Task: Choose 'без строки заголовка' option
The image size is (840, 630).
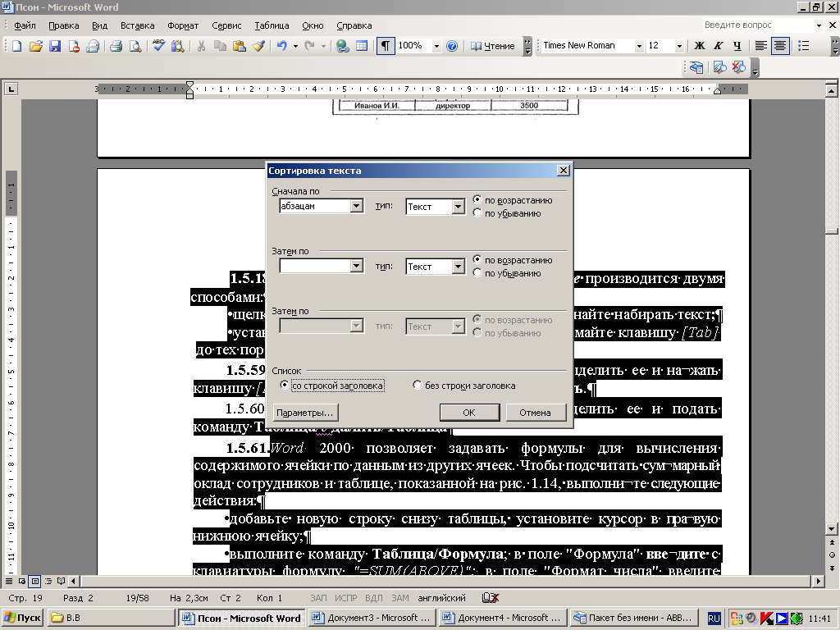Action: pyautogui.click(x=418, y=386)
